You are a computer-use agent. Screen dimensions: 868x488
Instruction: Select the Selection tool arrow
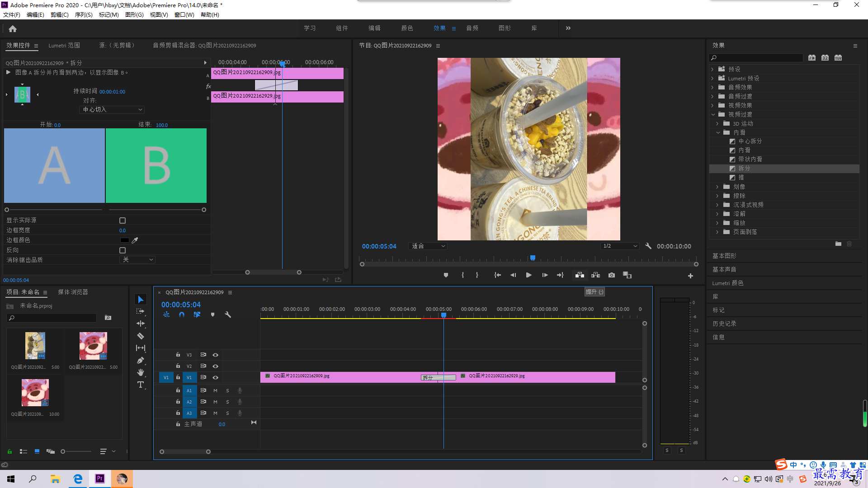tap(141, 300)
